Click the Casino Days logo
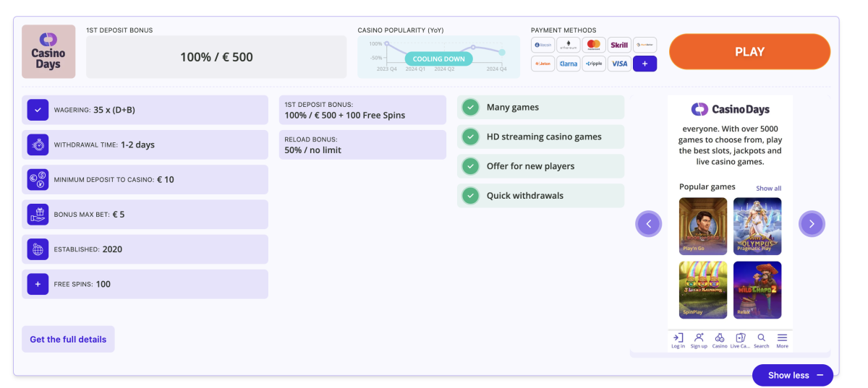 (x=48, y=51)
